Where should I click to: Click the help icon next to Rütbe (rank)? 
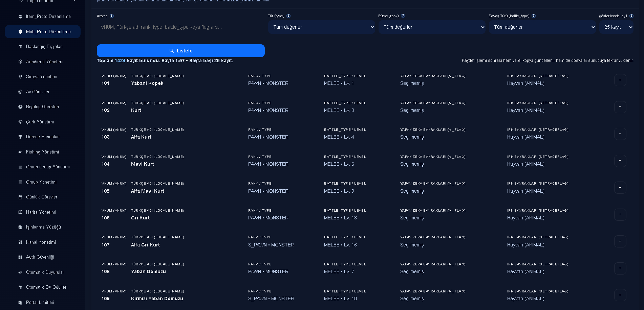(x=403, y=16)
